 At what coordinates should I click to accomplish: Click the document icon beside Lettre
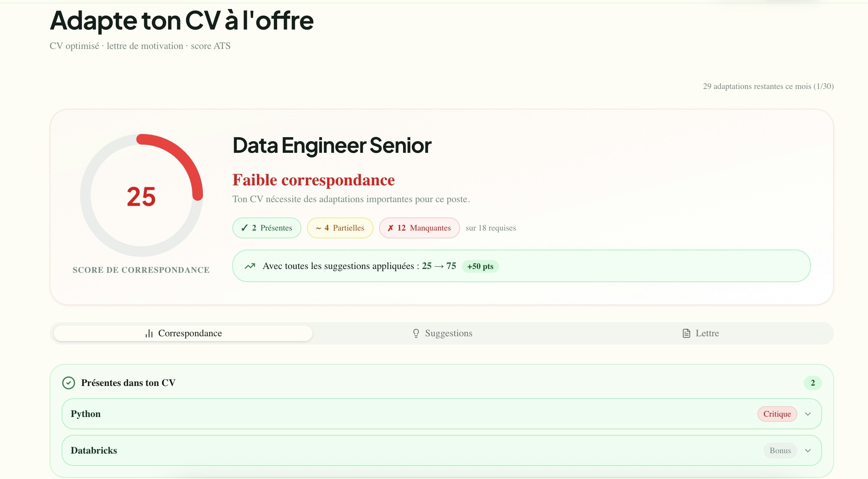pyautogui.click(x=686, y=333)
